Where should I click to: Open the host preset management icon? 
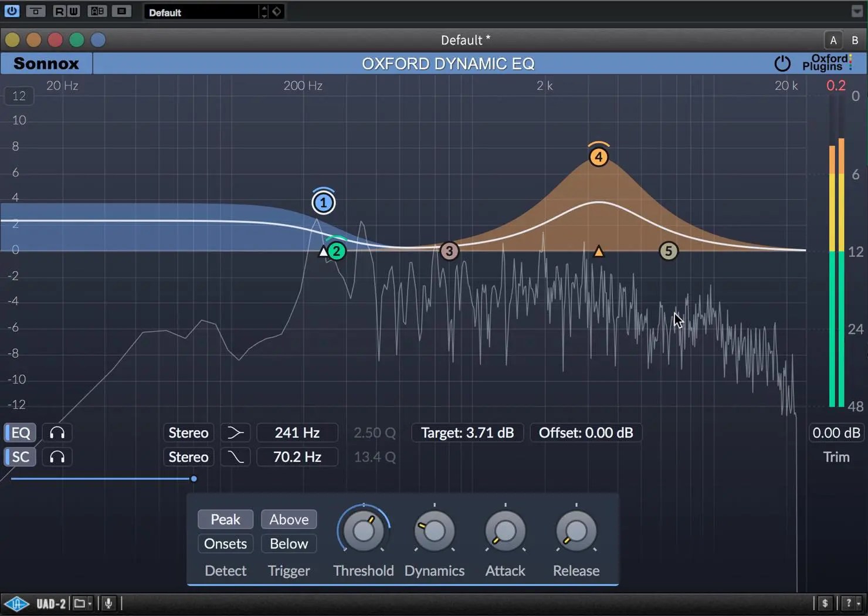pyautogui.click(x=121, y=11)
